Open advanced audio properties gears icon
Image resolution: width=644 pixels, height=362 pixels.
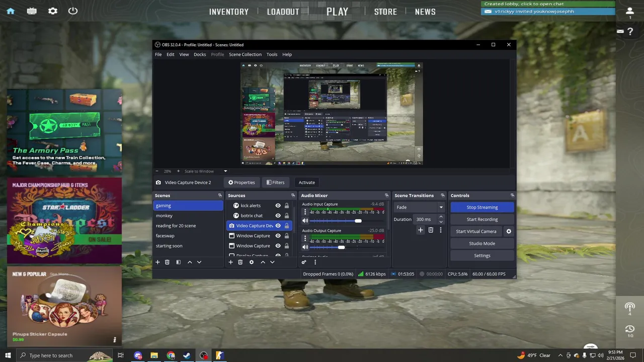coord(304,262)
